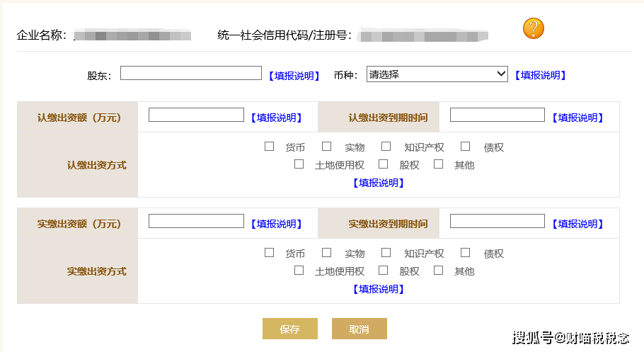644x352 pixels.
Task: Click the 实缴出资到期时间 date field
Action: 498,221
